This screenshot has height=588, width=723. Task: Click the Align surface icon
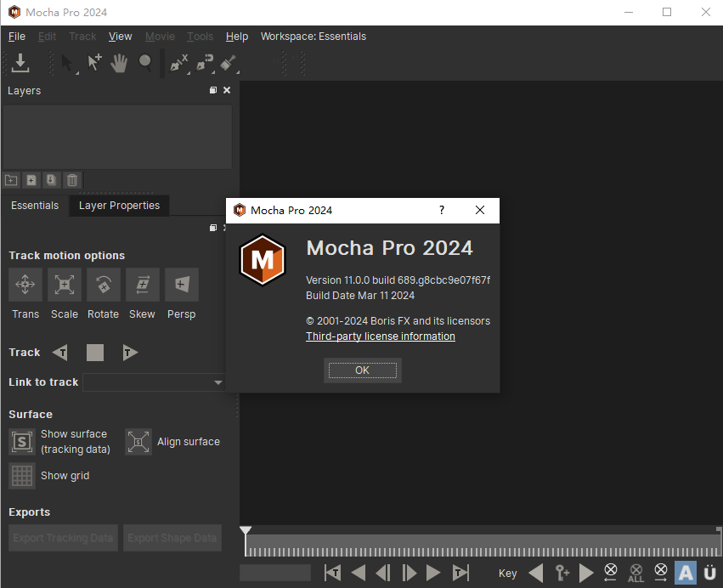pyautogui.click(x=138, y=442)
